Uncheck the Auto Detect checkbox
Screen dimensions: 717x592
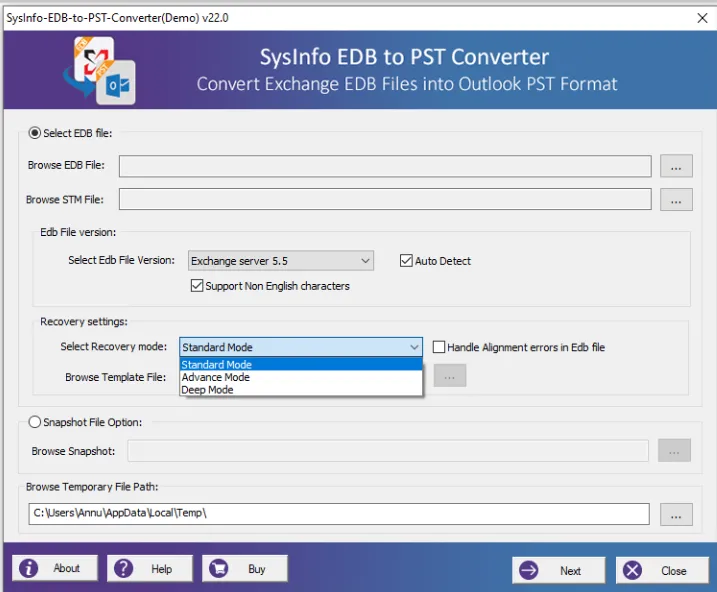coord(406,261)
